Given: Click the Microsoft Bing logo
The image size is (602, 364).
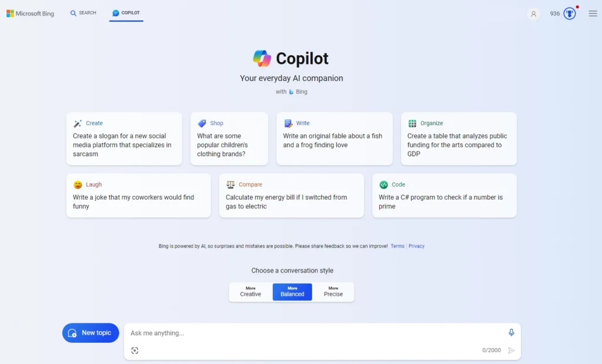Looking at the screenshot, I should 31,14.
